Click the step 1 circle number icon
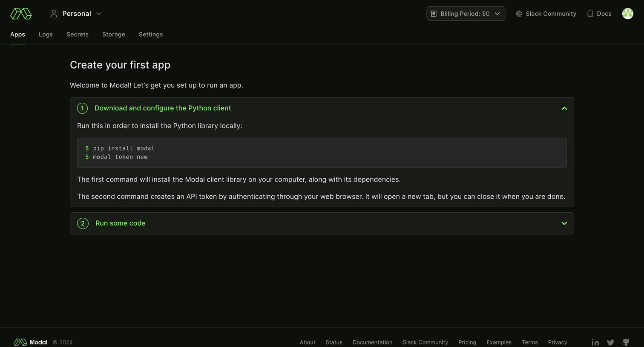Image resolution: width=644 pixels, height=347 pixels. pyautogui.click(x=82, y=108)
